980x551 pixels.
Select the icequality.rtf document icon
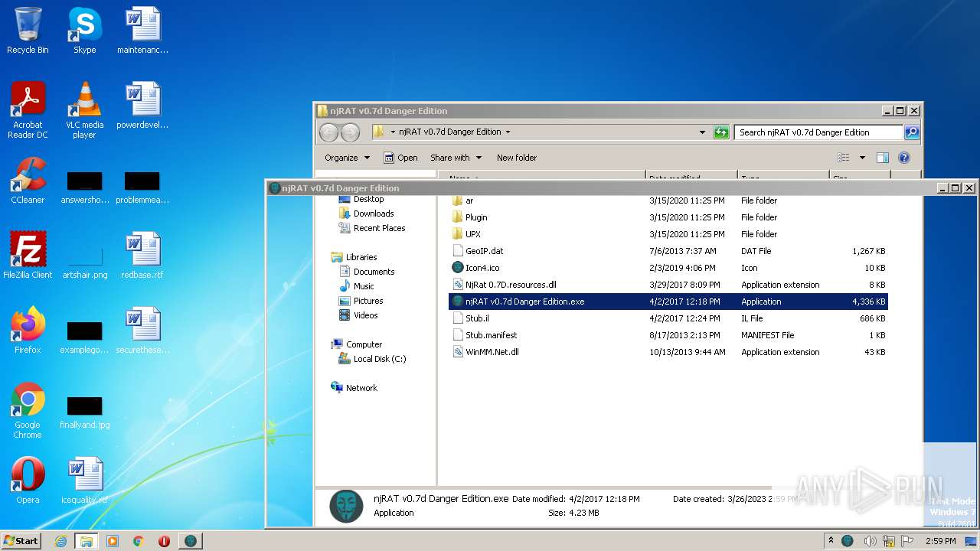(84, 481)
